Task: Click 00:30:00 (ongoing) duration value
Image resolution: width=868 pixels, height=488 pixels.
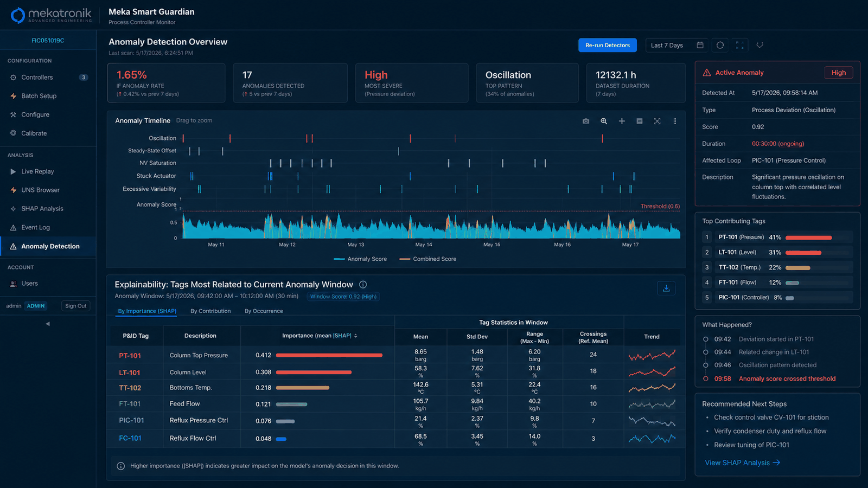Action: coord(778,144)
